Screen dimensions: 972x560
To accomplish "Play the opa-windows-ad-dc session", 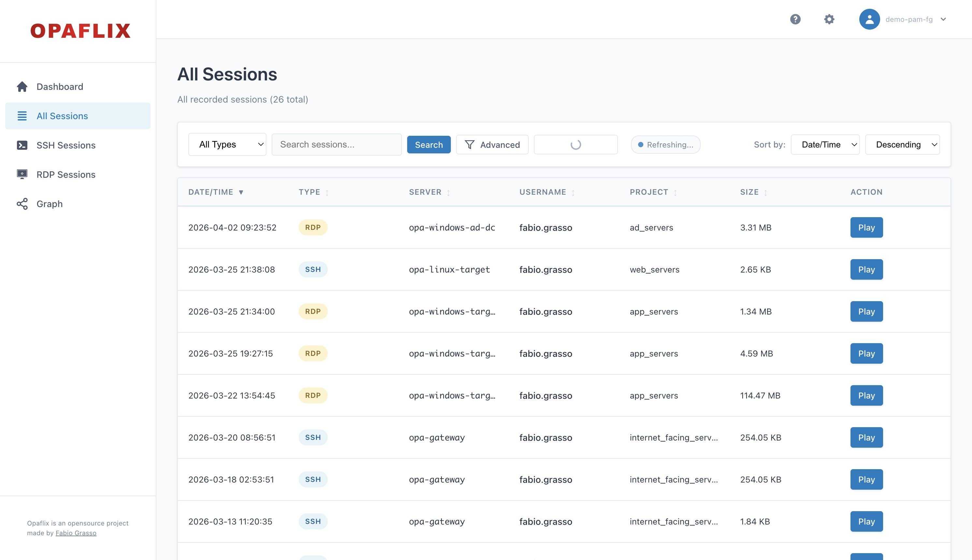I will coord(866,227).
